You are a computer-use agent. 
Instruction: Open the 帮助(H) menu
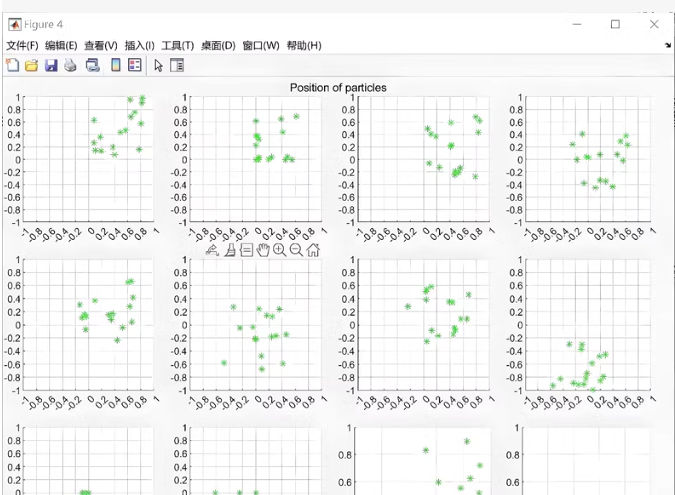304,46
